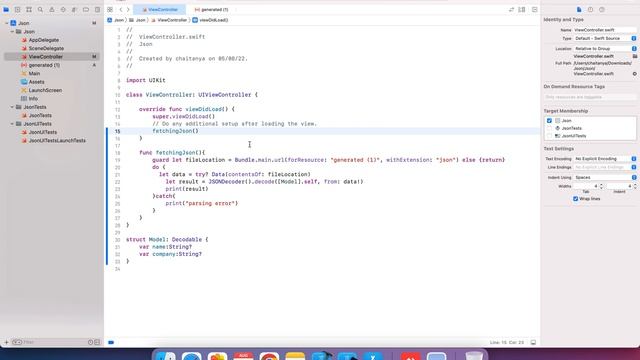Click the On Demand Resource Tags field
Image resolution: width=640 pixels, height=360 pixels.
590,97
